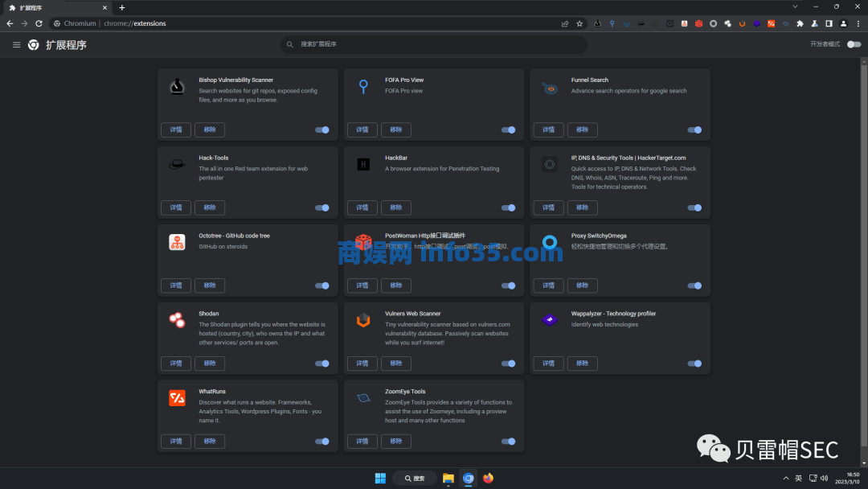868x489 pixels.
Task: Reload the extensions page
Action: point(39,24)
